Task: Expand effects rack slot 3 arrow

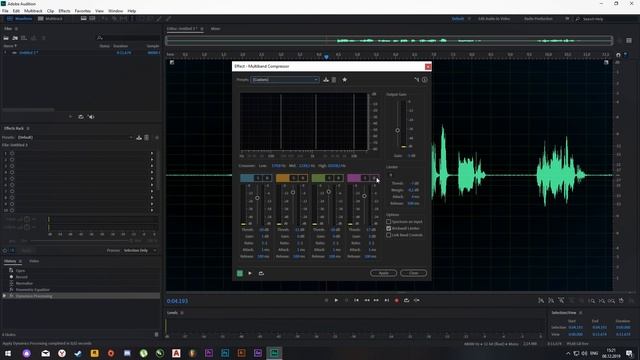Action: click(152, 166)
